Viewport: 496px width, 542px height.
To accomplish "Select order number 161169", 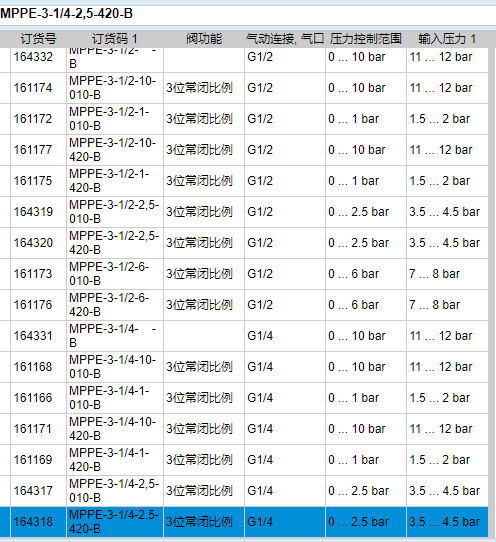I will pos(33,460).
